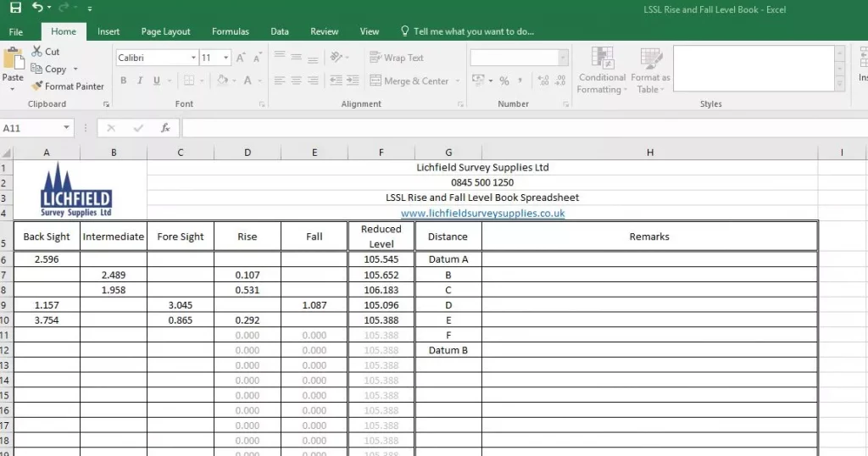Open Format as Table menu

click(x=650, y=70)
